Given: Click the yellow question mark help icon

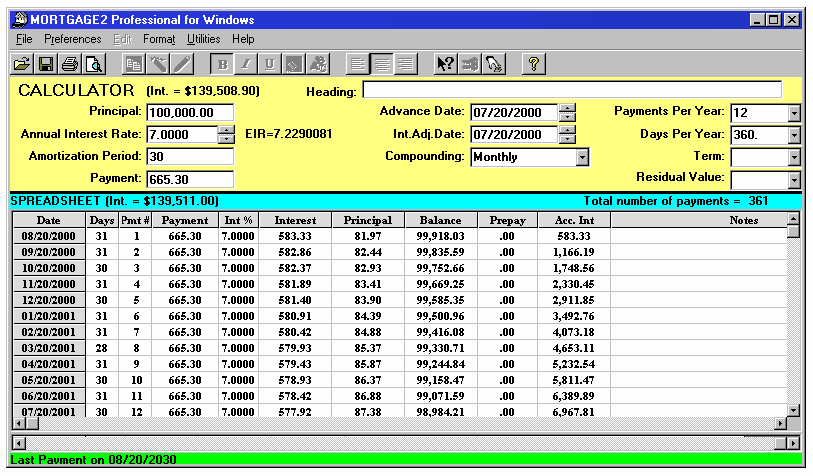Looking at the screenshot, I should pyautogui.click(x=534, y=64).
